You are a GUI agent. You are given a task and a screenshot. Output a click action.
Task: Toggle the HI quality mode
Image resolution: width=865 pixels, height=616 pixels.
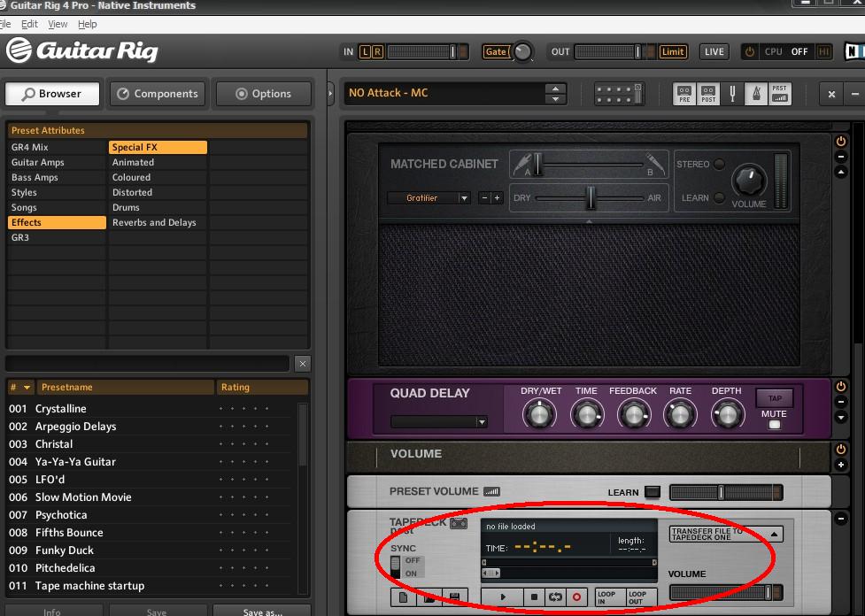(x=824, y=52)
